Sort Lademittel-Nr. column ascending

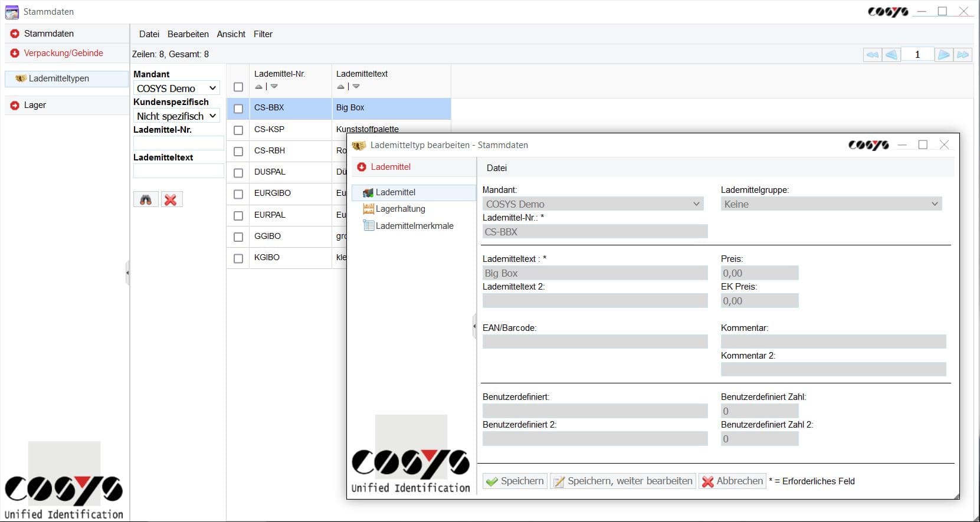coord(258,87)
